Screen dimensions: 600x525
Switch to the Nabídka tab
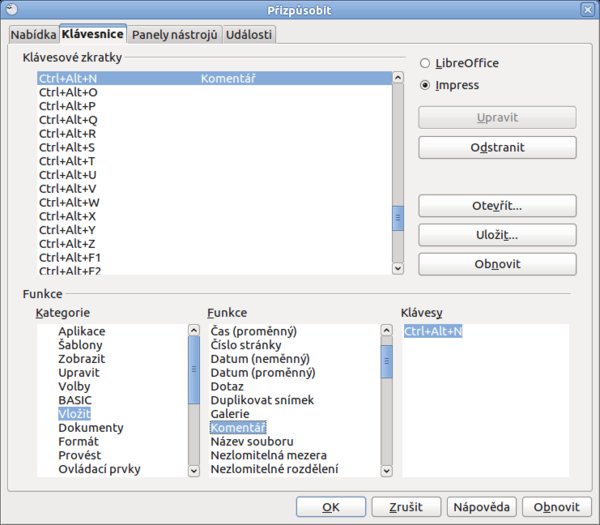point(33,35)
